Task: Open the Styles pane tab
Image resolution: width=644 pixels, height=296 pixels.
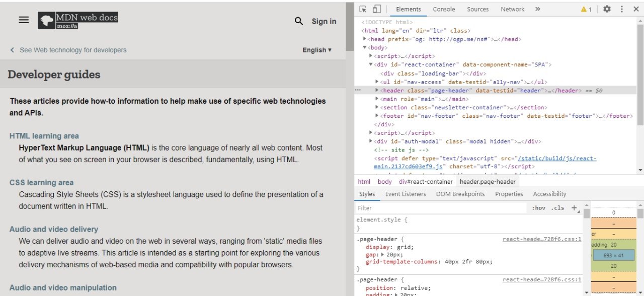Action: 367,194
